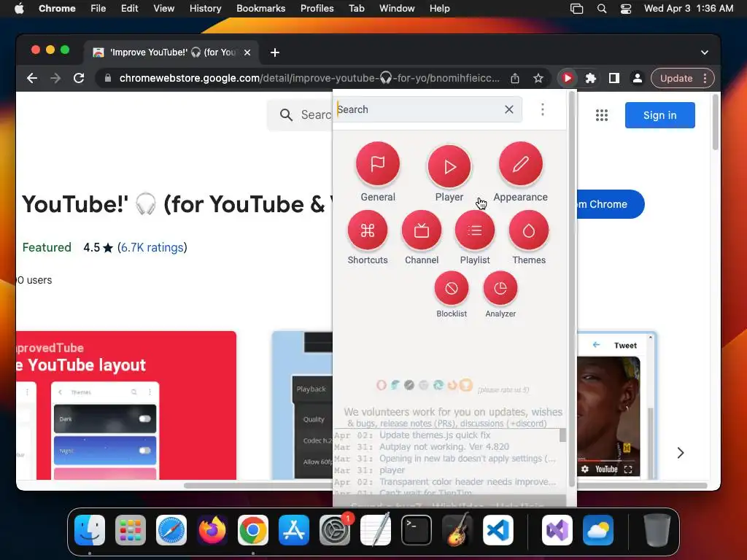This screenshot has height=560, width=747.
Task: Open the Window menu
Action: pos(397,9)
